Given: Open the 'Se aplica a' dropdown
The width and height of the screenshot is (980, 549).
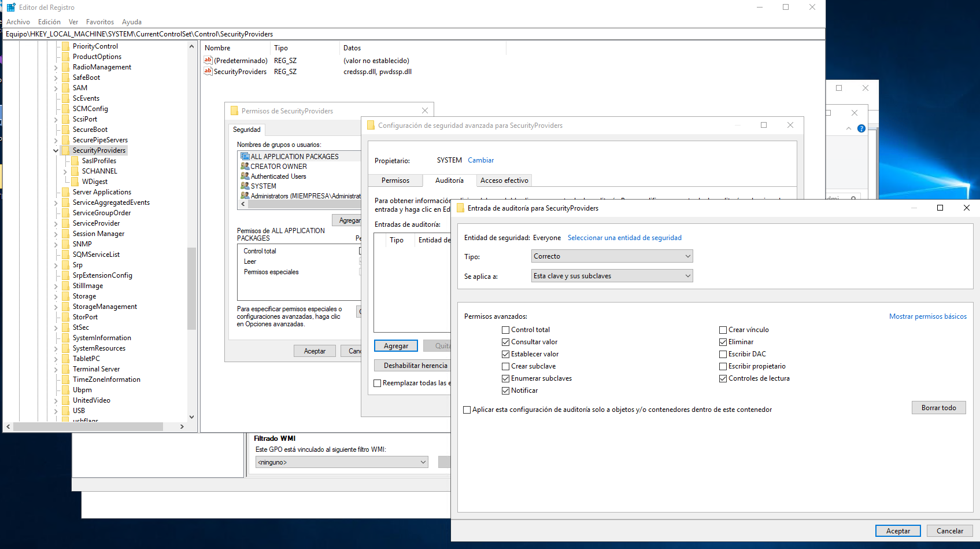Looking at the screenshot, I should (x=612, y=276).
